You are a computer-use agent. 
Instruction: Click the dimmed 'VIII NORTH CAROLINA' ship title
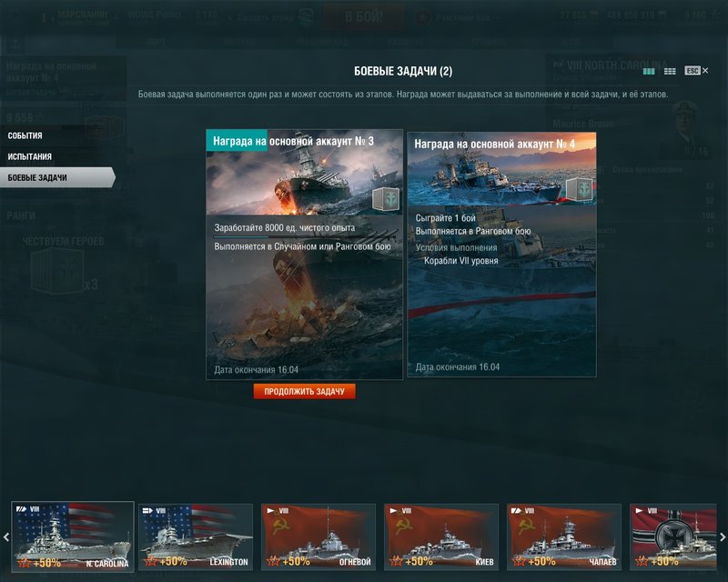point(617,65)
